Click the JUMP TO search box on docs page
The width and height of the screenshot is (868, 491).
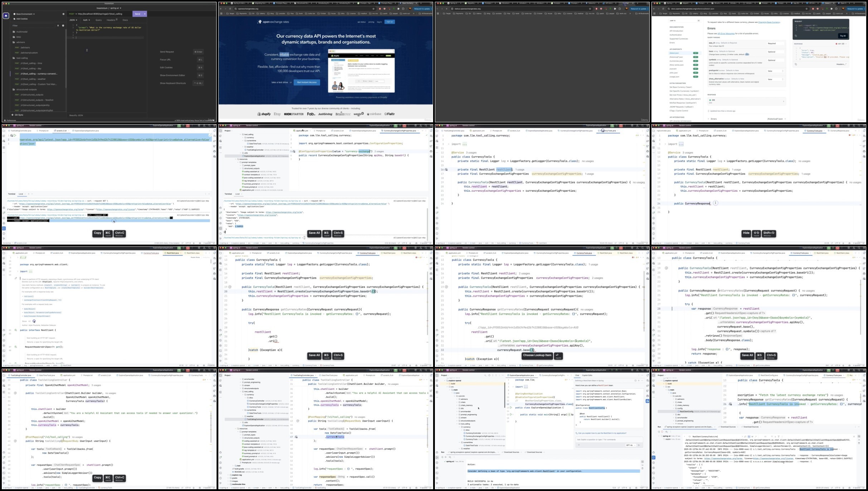point(684,21)
